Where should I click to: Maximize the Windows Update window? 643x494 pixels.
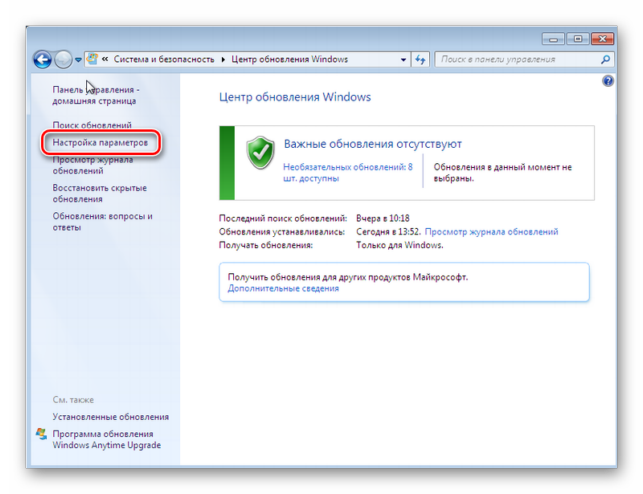coord(578,39)
